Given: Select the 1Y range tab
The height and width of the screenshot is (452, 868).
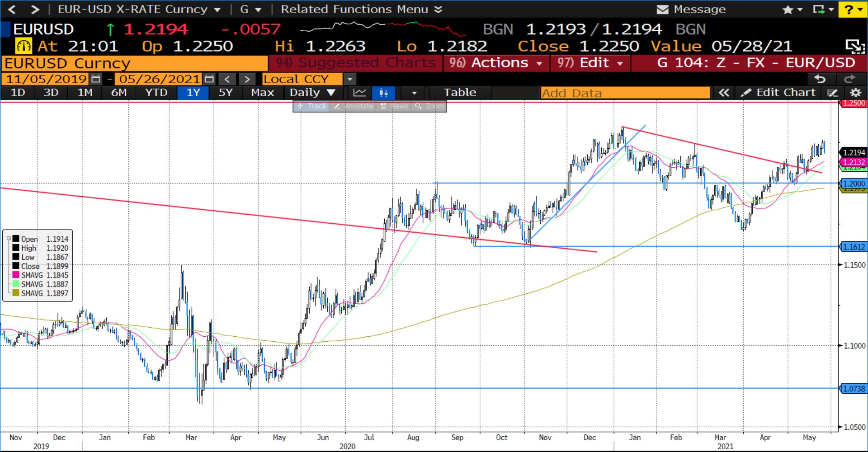Looking at the screenshot, I should 193,93.
